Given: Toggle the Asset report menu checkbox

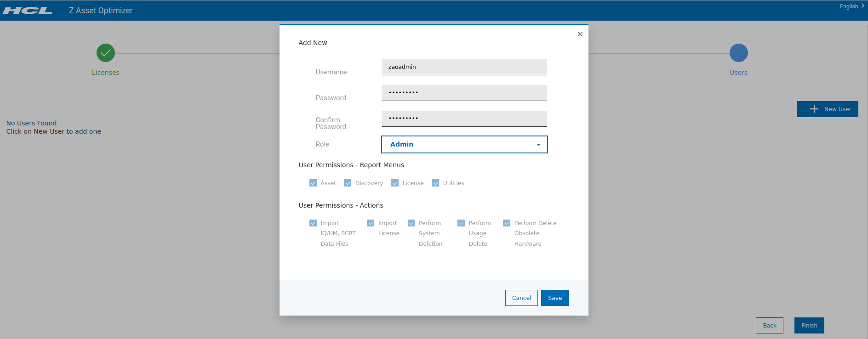Looking at the screenshot, I should [313, 183].
